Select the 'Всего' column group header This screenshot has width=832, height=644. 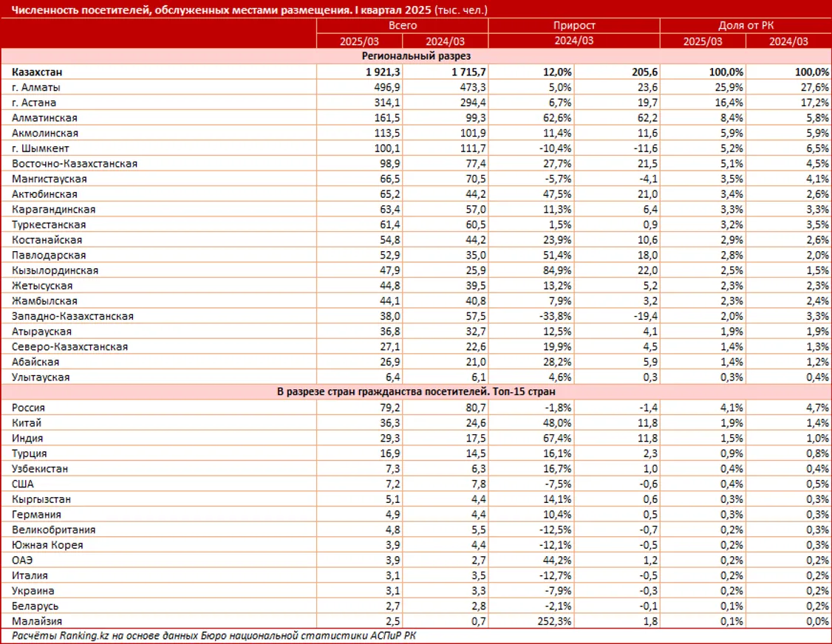[402, 25]
